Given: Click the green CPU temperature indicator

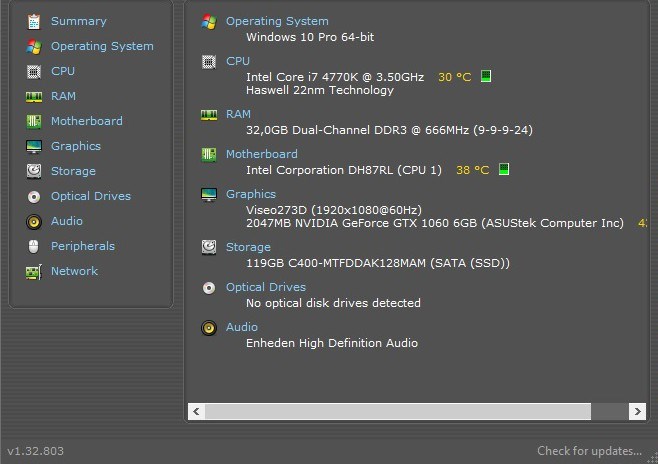Looking at the screenshot, I should click(x=486, y=76).
